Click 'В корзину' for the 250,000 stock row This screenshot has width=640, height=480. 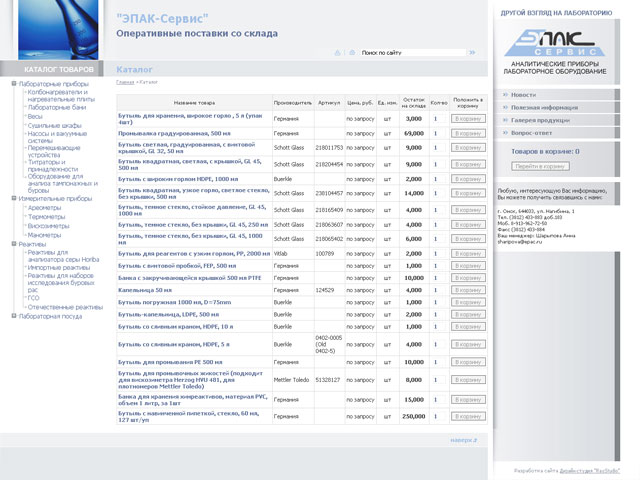click(468, 416)
